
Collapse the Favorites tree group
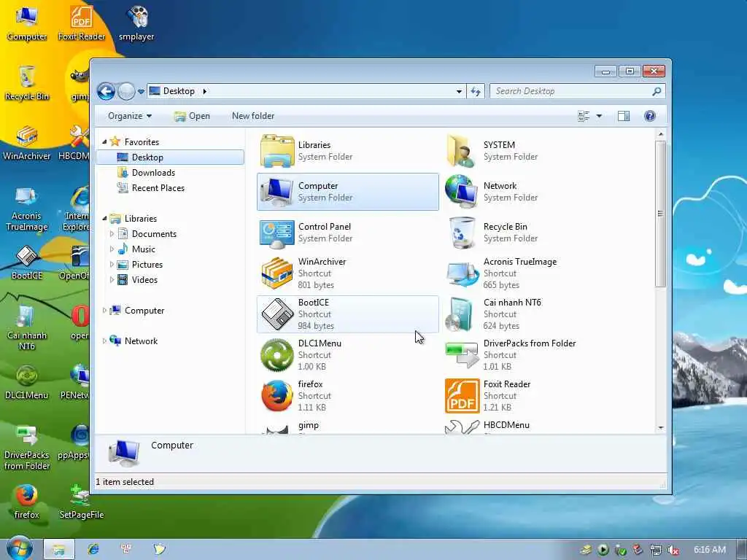pos(104,142)
